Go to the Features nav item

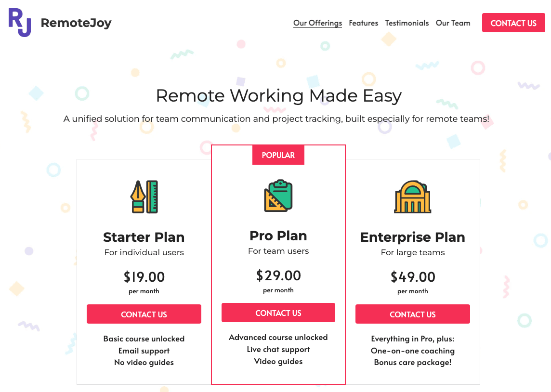(363, 23)
